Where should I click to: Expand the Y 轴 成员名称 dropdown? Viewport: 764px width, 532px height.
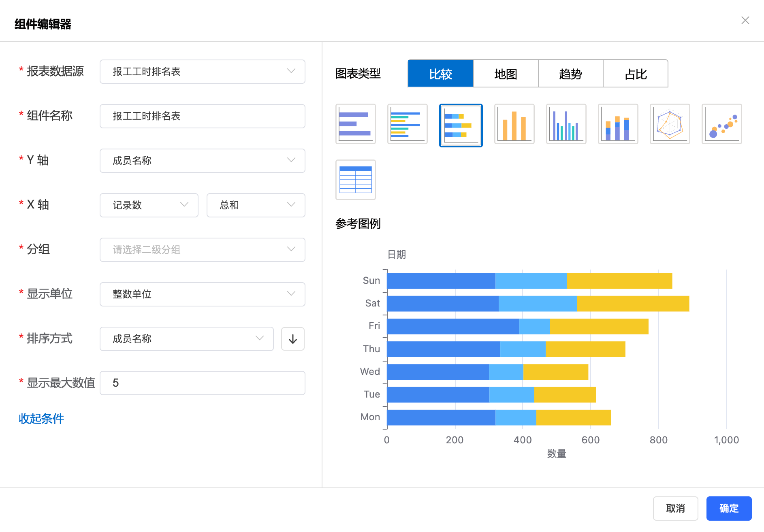[x=202, y=161]
